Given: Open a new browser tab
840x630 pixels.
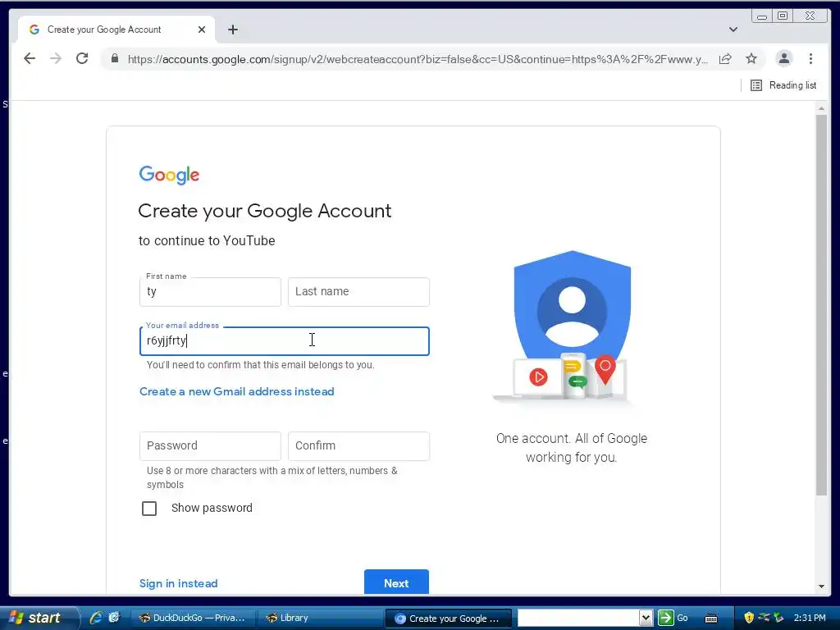Looking at the screenshot, I should click(232, 30).
